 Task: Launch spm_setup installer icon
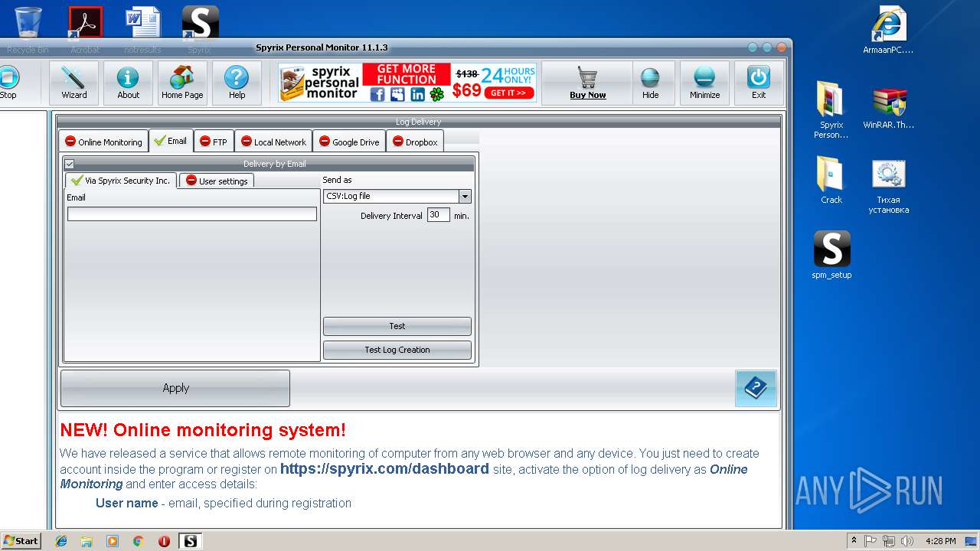831,255
